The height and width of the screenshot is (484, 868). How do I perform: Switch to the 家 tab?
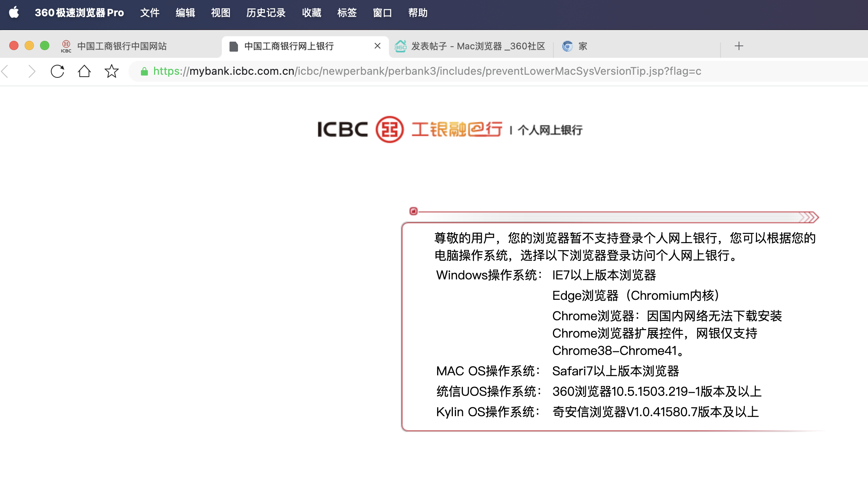click(x=636, y=46)
